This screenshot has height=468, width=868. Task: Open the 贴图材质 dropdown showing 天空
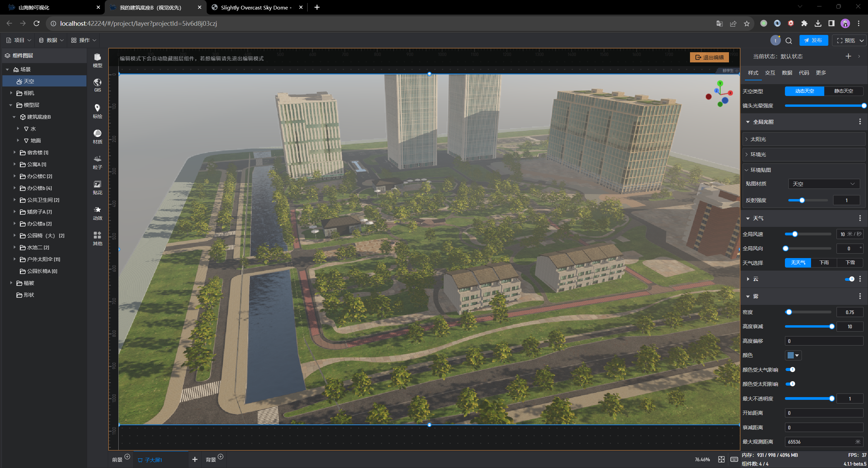click(x=824, y=184)
